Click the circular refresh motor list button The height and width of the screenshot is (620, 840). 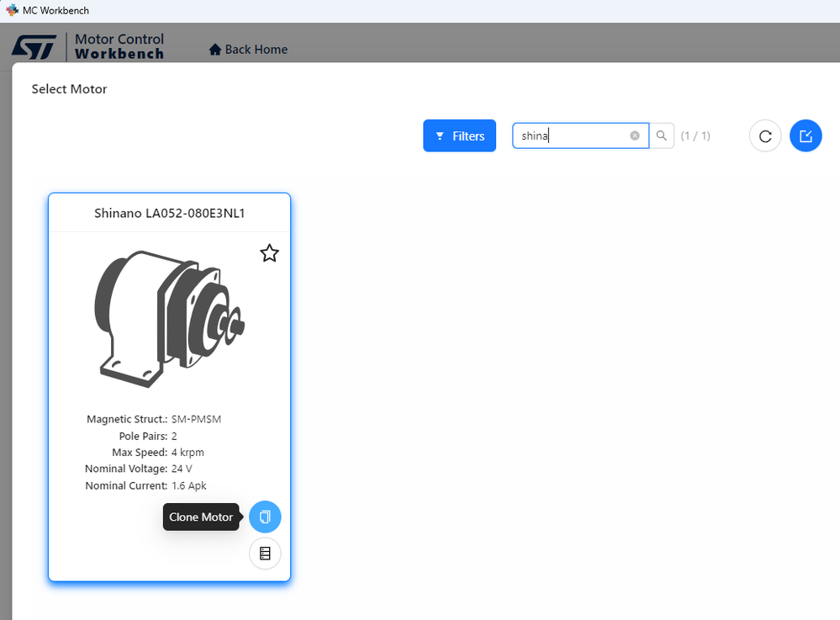765,135
